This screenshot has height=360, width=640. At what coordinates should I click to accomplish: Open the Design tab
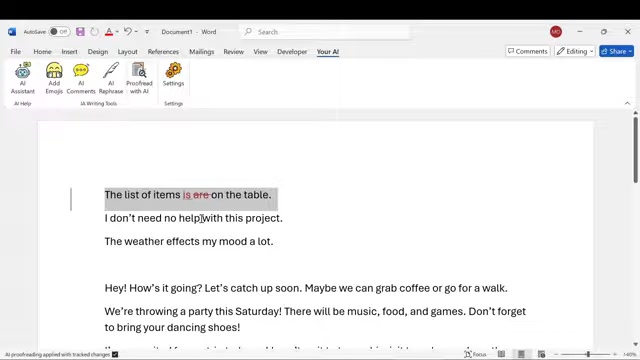(98, 52)
